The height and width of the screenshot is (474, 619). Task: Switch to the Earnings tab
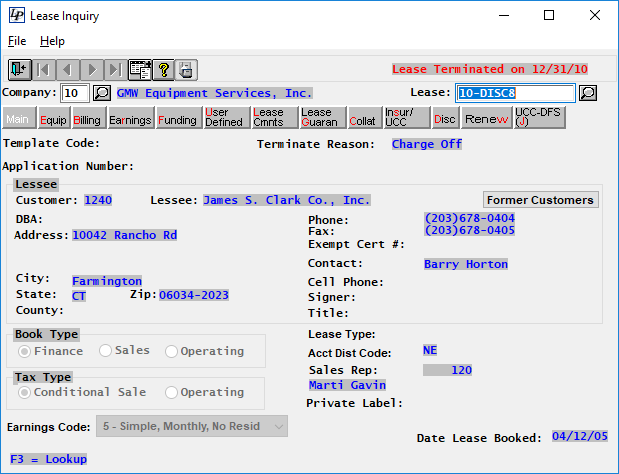pyautogui.click(x=131, y=118)
